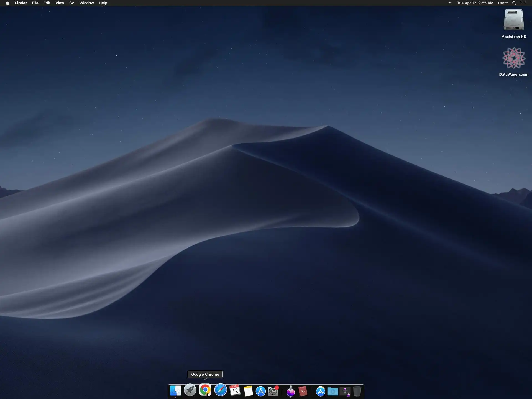Click the eject icon in menu bar
Viewport: 532px width, 399px height.
pos(449,3)
